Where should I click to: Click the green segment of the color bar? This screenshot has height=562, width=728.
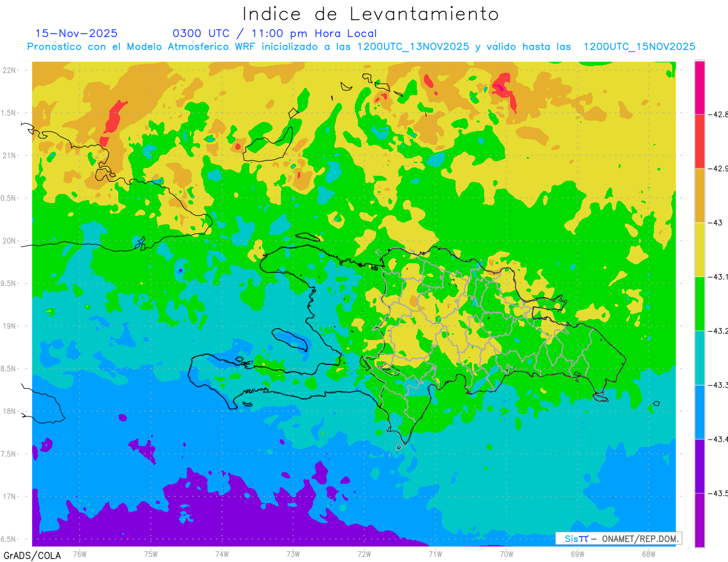click(699, 304)
